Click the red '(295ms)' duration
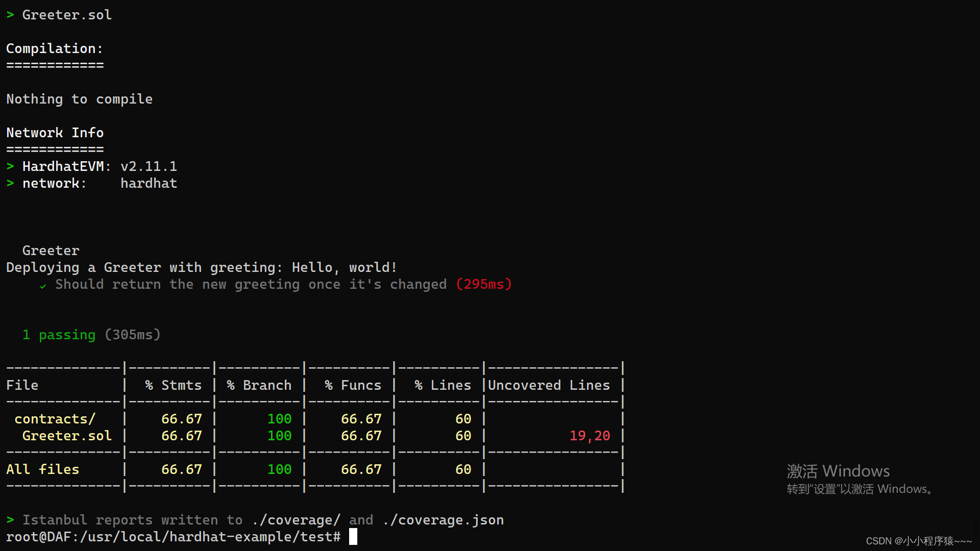 (483, 284)
